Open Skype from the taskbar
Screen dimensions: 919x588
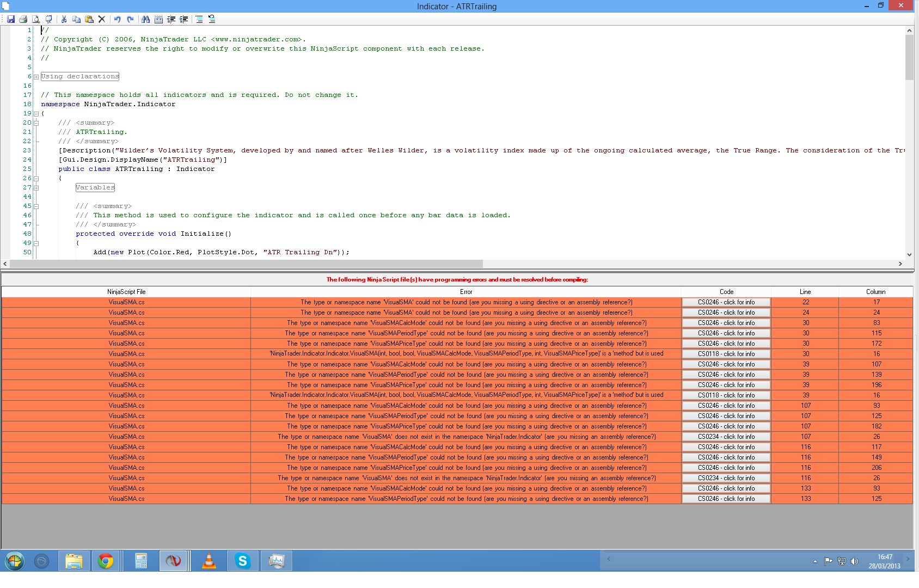point(243,561)
